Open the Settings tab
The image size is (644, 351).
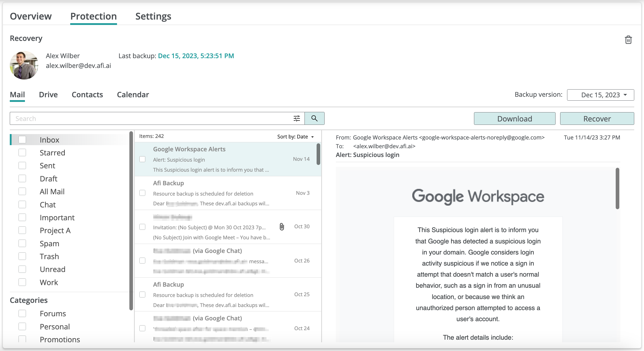coord(153,16)
